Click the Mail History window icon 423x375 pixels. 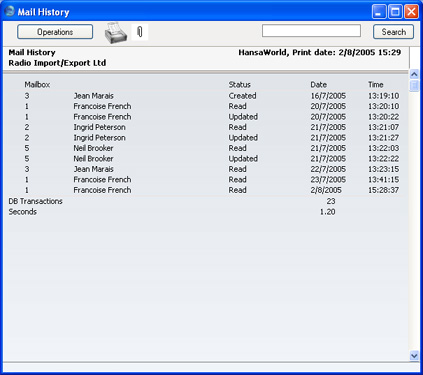coord(9,11)
